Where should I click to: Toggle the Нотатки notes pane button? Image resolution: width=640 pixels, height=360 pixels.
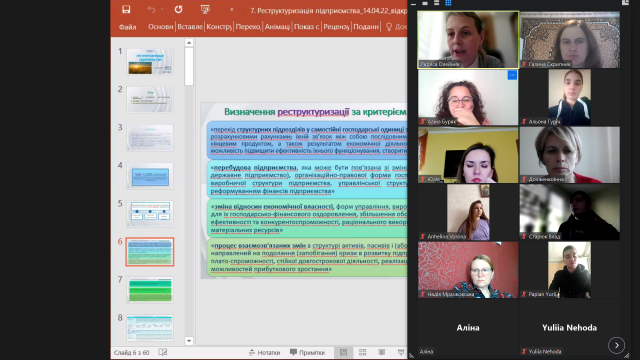(264, 352)
